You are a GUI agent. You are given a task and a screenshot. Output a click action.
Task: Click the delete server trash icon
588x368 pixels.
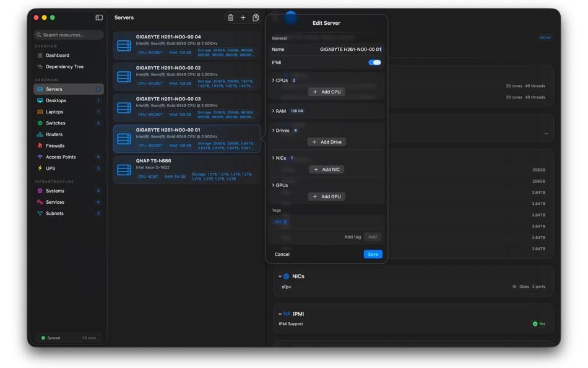pos(230,17)
